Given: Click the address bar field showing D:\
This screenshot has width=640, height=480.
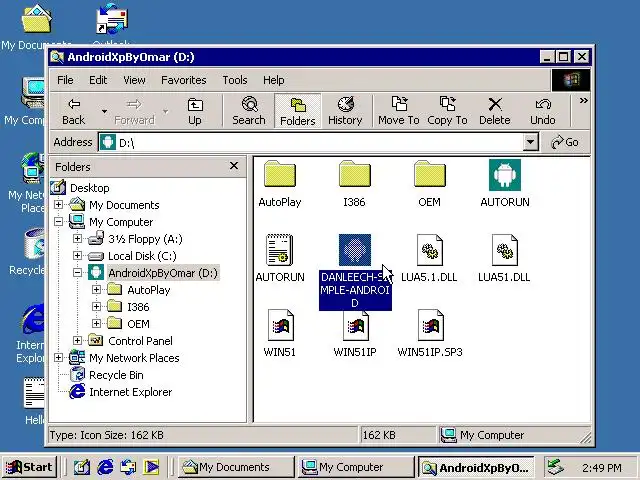Looking at the screenshot, I should 310,142.
